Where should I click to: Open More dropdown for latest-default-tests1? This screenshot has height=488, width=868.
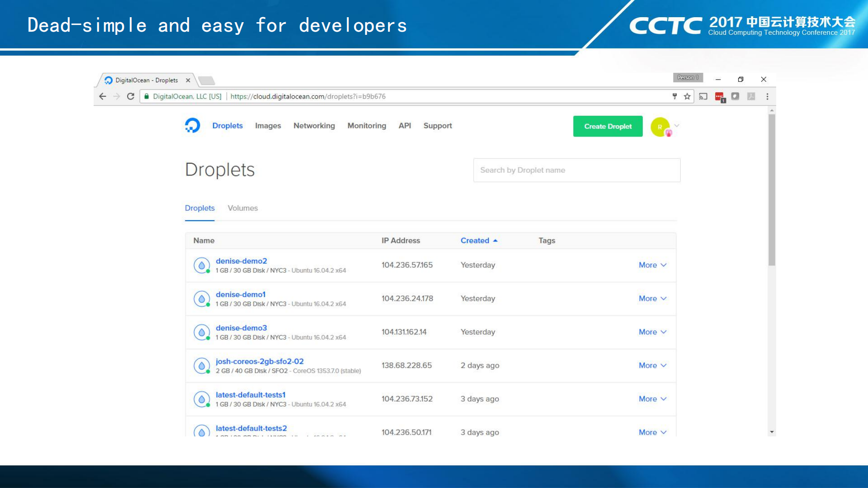[652, 399]
